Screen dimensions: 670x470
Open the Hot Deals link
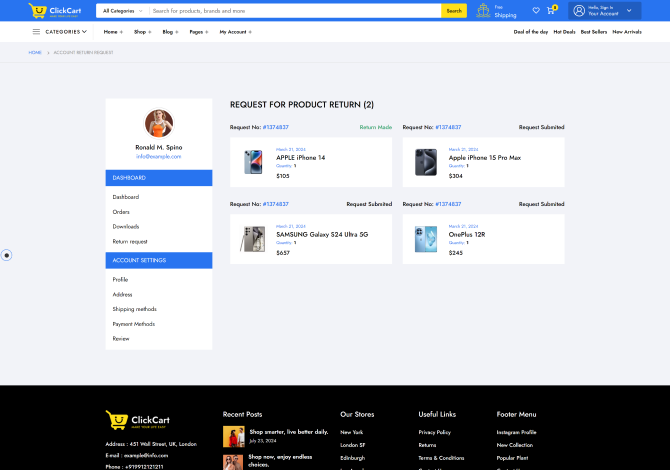(564, 32)
